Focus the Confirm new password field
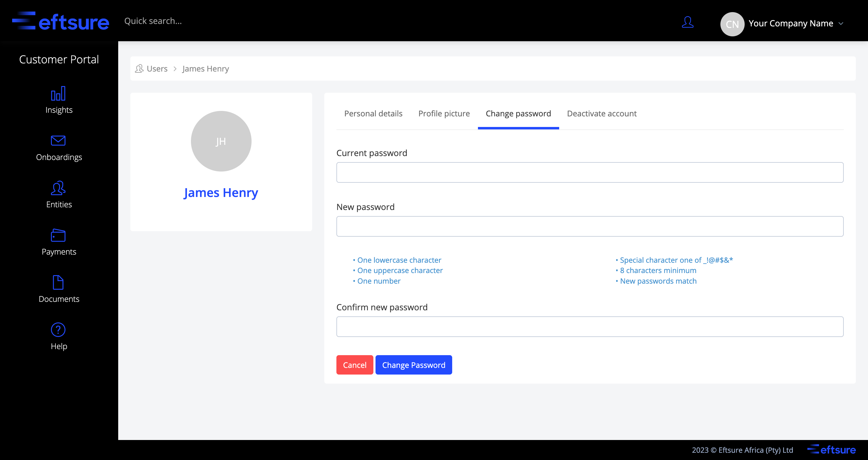This screenshot has height=460, width=868. [x=590, y=327]
